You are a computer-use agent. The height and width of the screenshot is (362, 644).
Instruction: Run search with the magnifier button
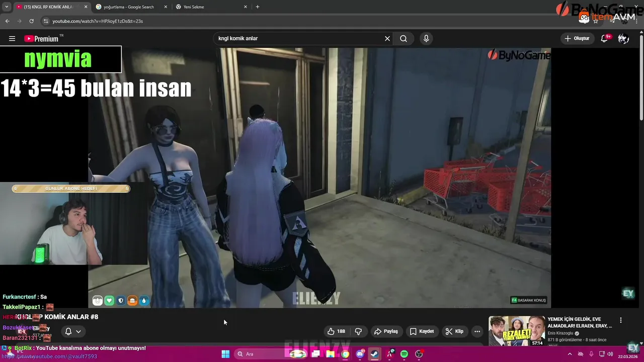click(404, 39)
